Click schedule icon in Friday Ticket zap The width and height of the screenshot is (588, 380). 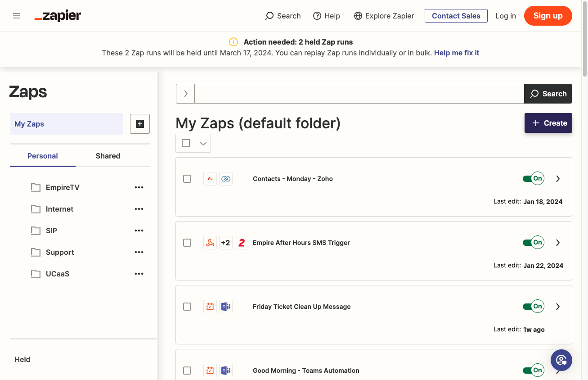click(x=210, y=307)
